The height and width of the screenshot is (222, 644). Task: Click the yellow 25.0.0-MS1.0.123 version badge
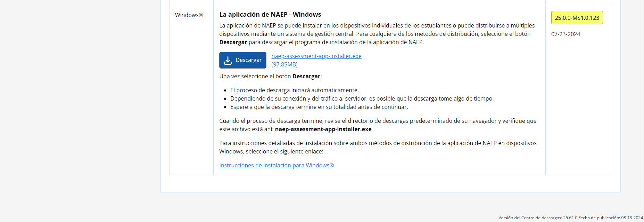577,18
